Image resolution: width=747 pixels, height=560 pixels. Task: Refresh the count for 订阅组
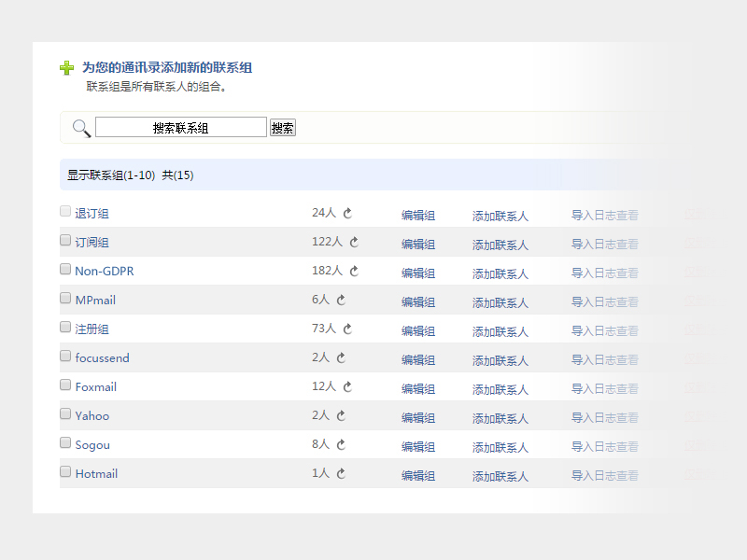pyautogui.click(x=354, y=242)
